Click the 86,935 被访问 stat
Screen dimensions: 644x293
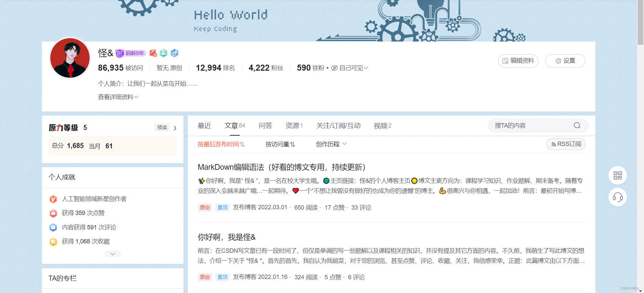pos(120,68)
